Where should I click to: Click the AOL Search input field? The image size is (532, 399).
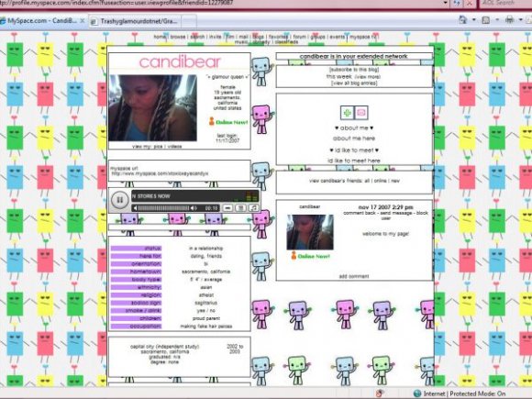click(x=505, y=3)
